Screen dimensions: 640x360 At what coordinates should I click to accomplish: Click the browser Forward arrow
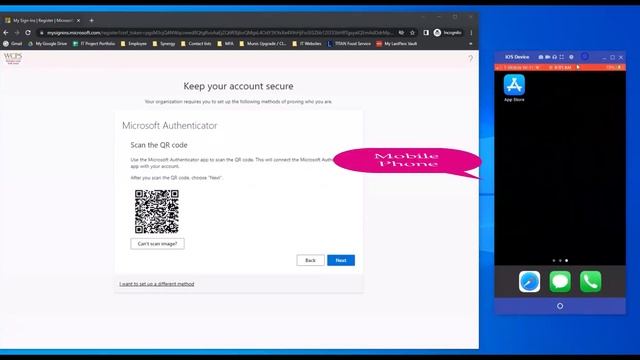click(17, 33)
